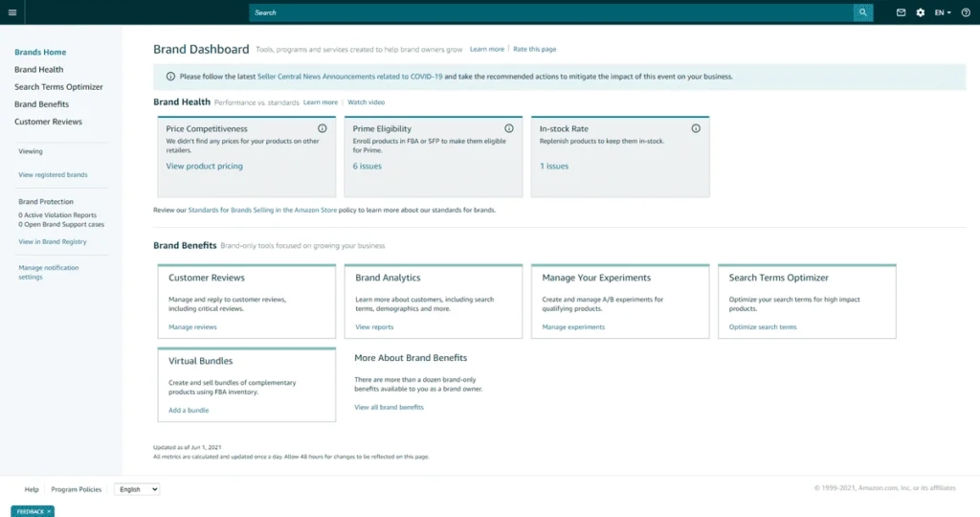Click the 0 Open Brand Support cases text
This screenshot has width=980, height=517.
61,224
